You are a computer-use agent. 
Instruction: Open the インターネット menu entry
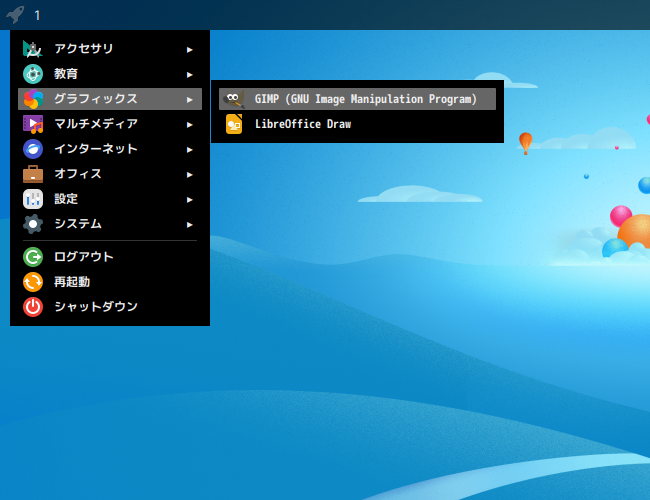[x=110, y=149]
